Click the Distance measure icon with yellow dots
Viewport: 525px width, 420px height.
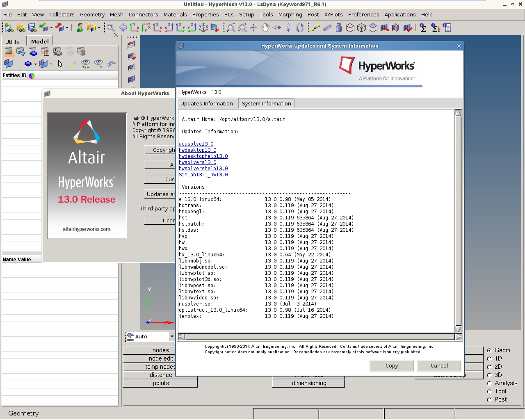(x=315, y=28)
